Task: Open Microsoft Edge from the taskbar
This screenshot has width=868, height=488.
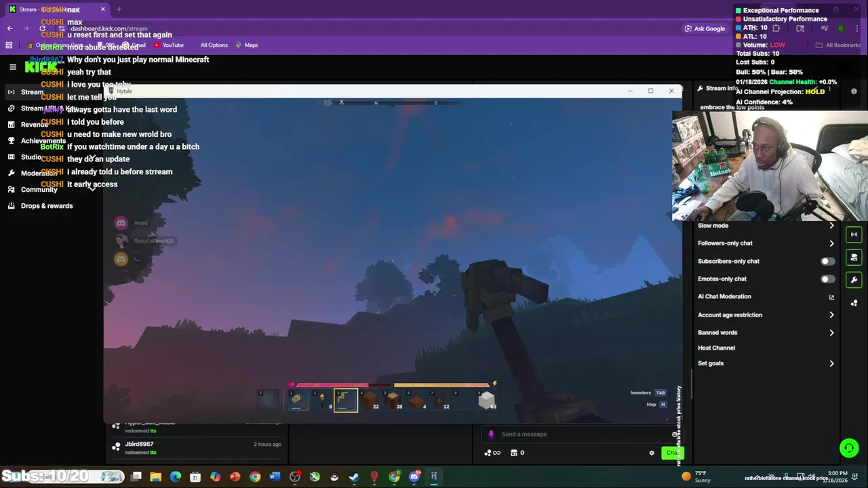Action: (176, 477)
